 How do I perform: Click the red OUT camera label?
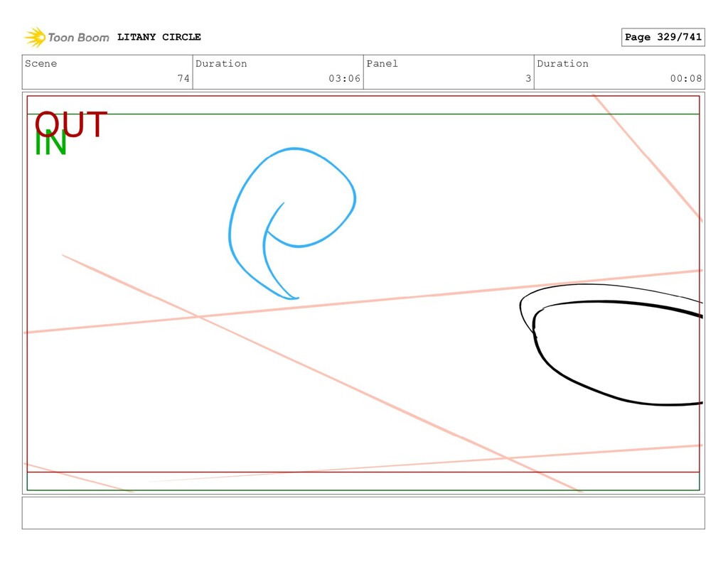click(71, 124)
